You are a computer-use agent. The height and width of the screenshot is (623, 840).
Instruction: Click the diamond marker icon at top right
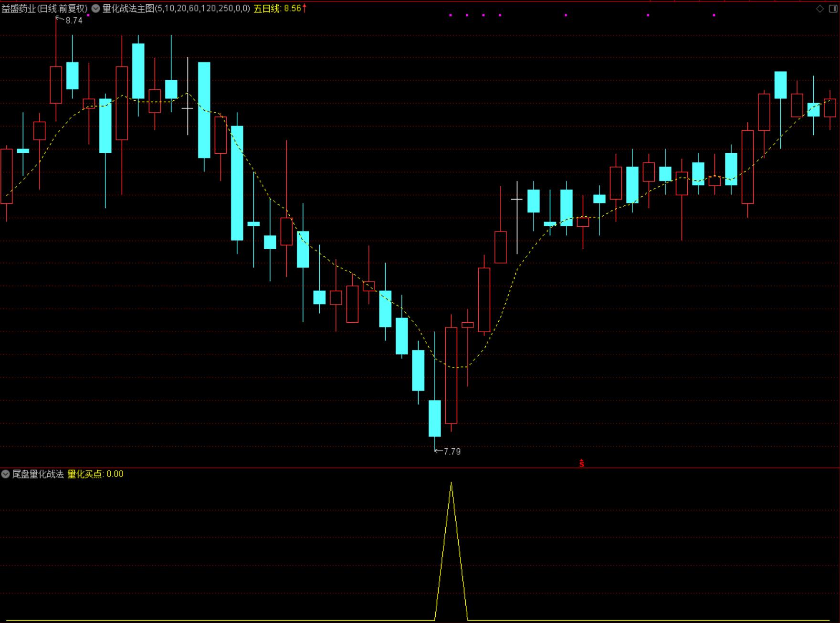820,9
